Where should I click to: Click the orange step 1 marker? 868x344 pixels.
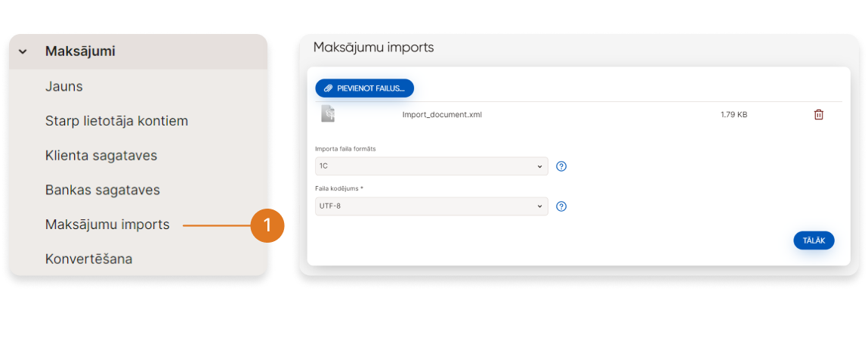point(267,225)
